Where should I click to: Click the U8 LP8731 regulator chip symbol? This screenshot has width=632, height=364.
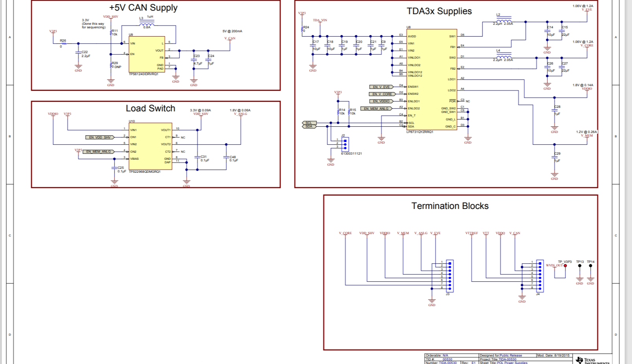(x=432, y=79)
